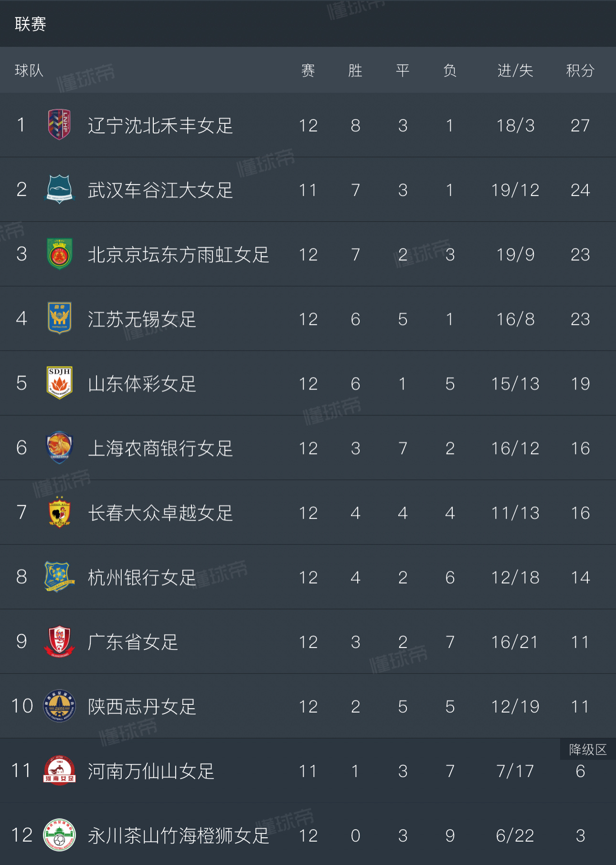Open the 陕西志丹女足 round logo

coord(59,706)
